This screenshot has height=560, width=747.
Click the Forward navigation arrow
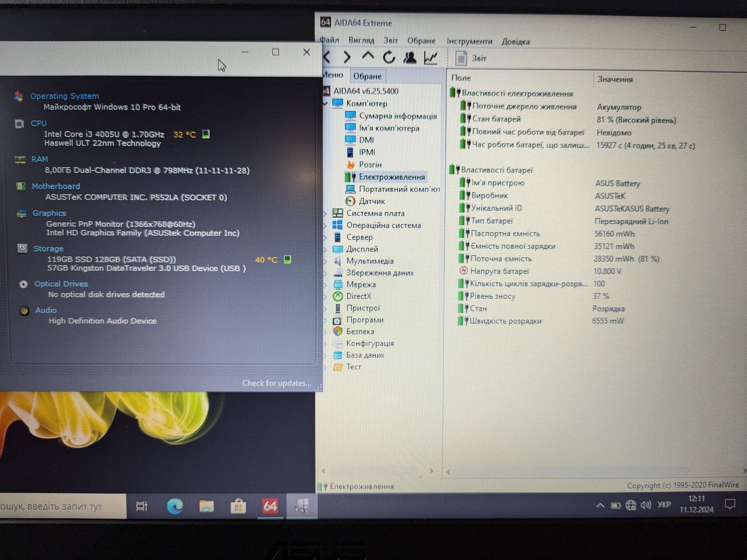(x=347, y=57)
